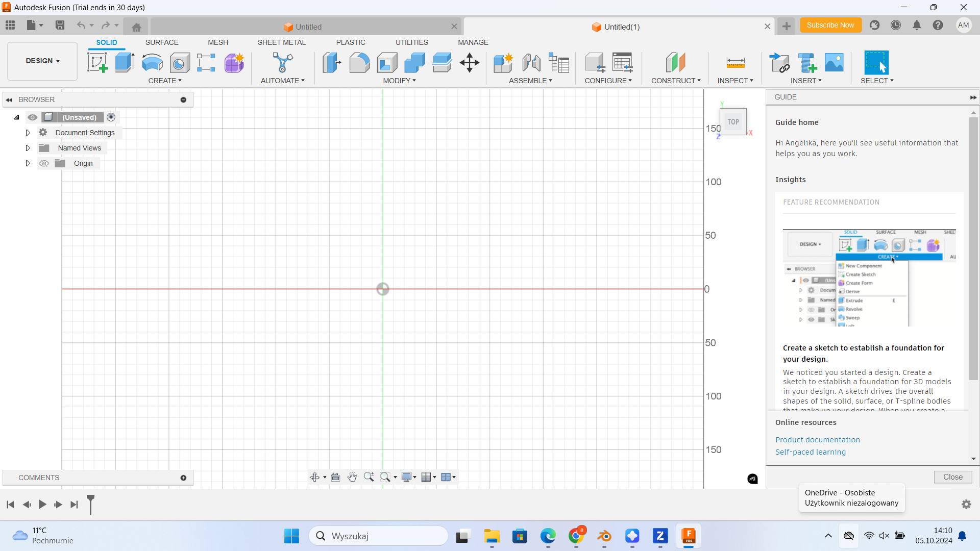Open the ASSEMBLE dropdown menu
The height and width of the screenshot is (551, 980).
(x=530, y=81)
